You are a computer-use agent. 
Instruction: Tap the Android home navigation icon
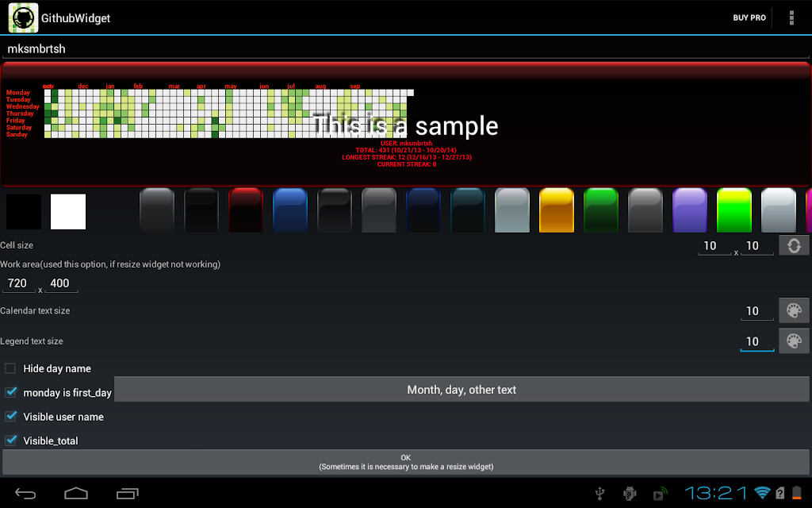point(76,494)
